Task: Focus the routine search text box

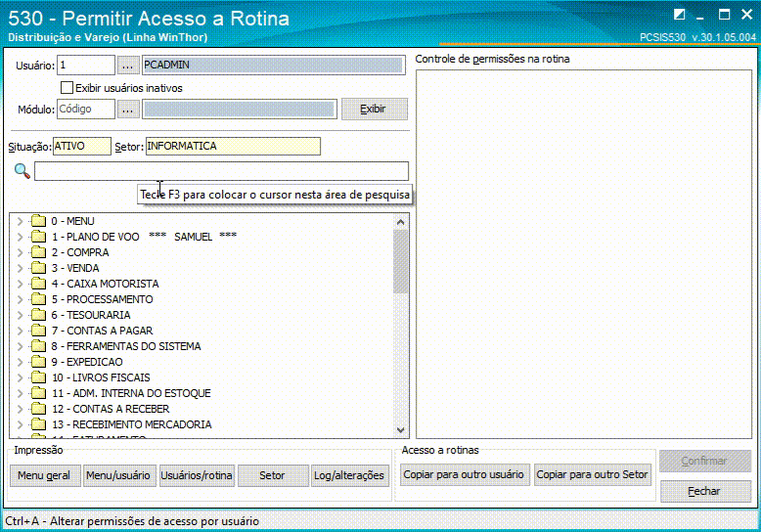Action: pos(221,171)
